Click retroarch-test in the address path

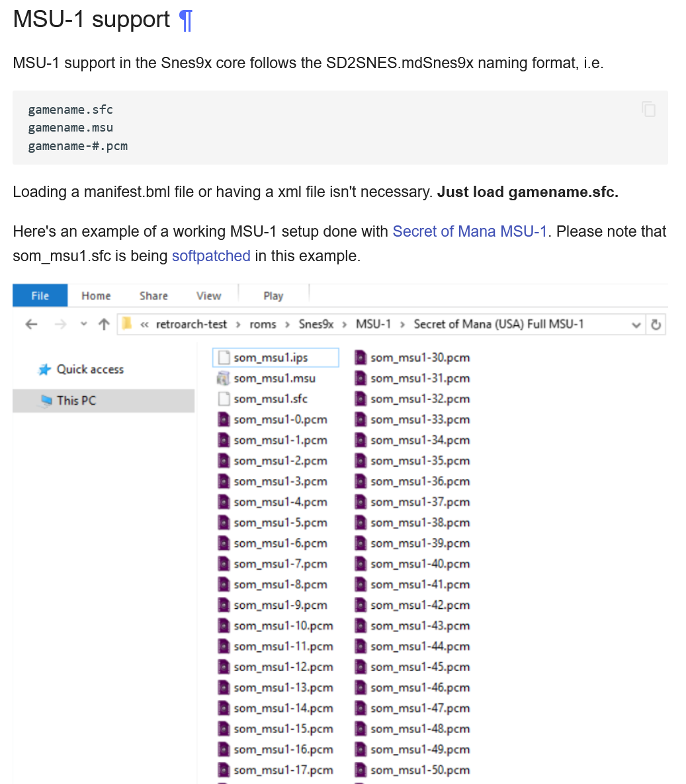pyautogui.click(x=191, y=324)
